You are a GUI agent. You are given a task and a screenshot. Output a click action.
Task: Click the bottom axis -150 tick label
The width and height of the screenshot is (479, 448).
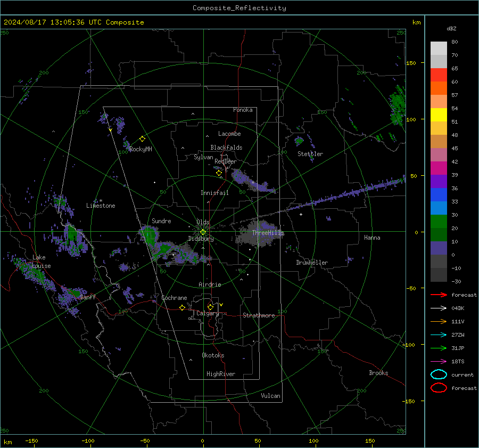pyautogui.click(x=31, y=441)
